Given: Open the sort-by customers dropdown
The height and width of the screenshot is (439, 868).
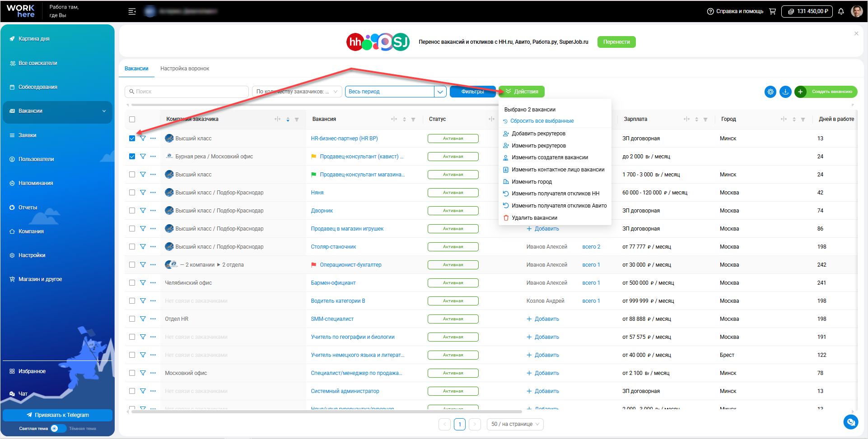Looking at the screenshot, I should tap(297, 92).
